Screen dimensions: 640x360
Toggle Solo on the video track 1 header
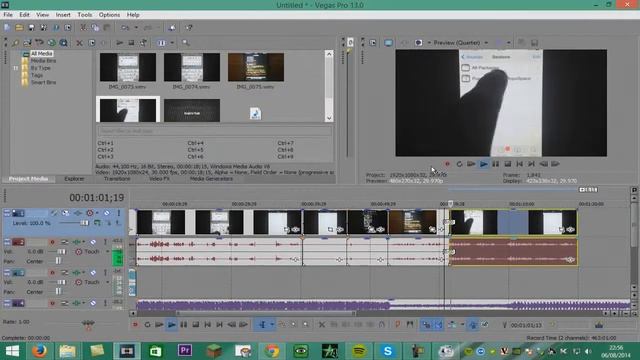[x=119, y=213]
